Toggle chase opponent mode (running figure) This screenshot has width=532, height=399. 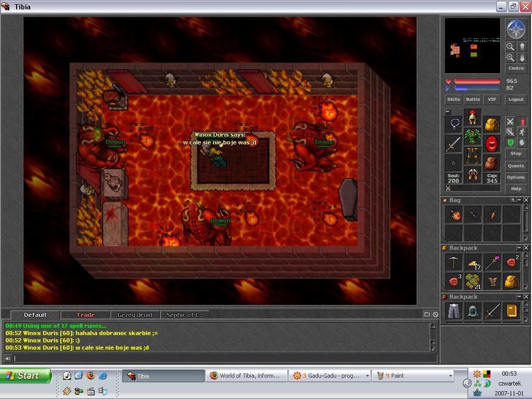522,132
